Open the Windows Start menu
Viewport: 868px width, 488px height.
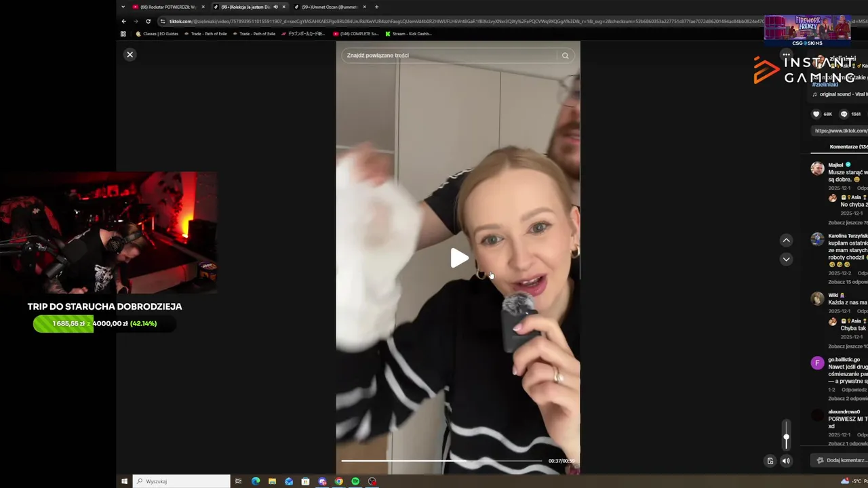point(124,481)
